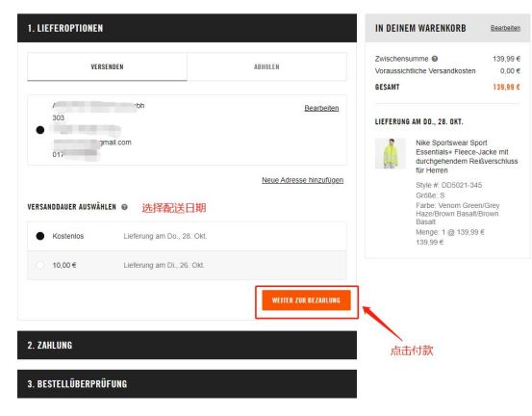This screenshot has width=532, height=416.
Task: Edit the saved address via Bearbeiten link
Action: tap(321, 108)
